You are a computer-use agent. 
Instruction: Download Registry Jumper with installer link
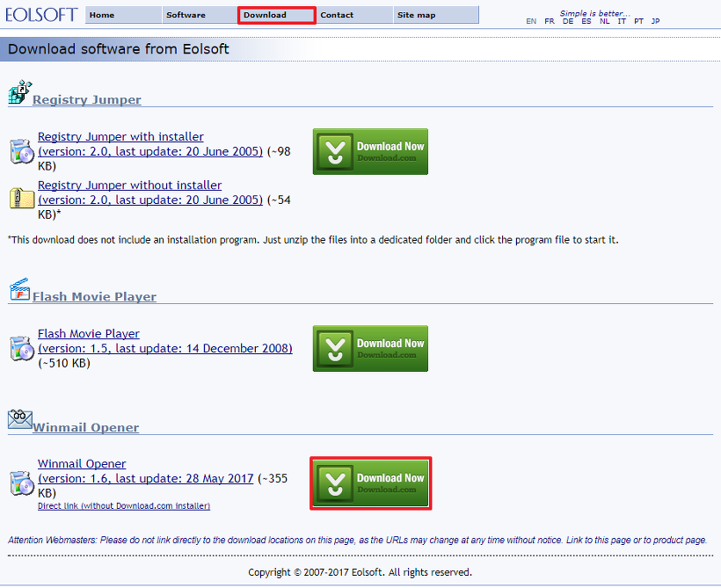pyautogui.click(x=150, y=144)
